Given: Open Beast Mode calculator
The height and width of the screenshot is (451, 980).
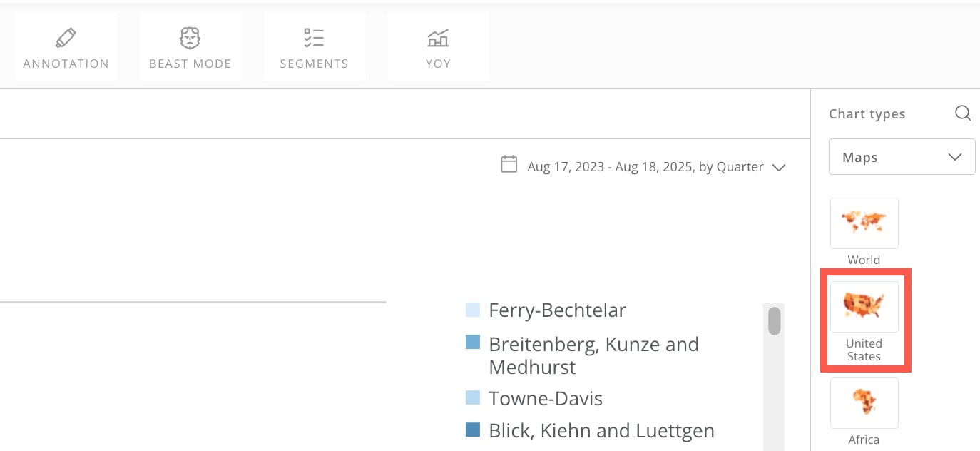Looking at the screenshot, I should tap(190, 47).
